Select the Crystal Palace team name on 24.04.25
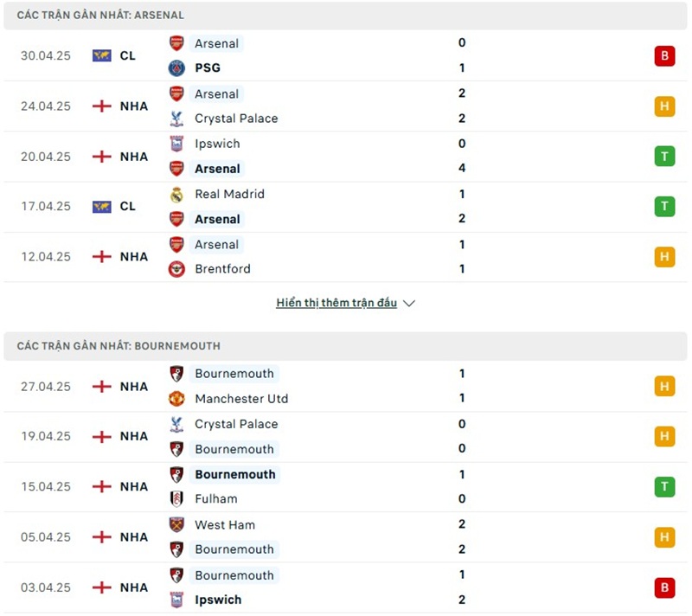Image resolution: width=692 pixels, height=616 pixels. (x=236, y=119)
